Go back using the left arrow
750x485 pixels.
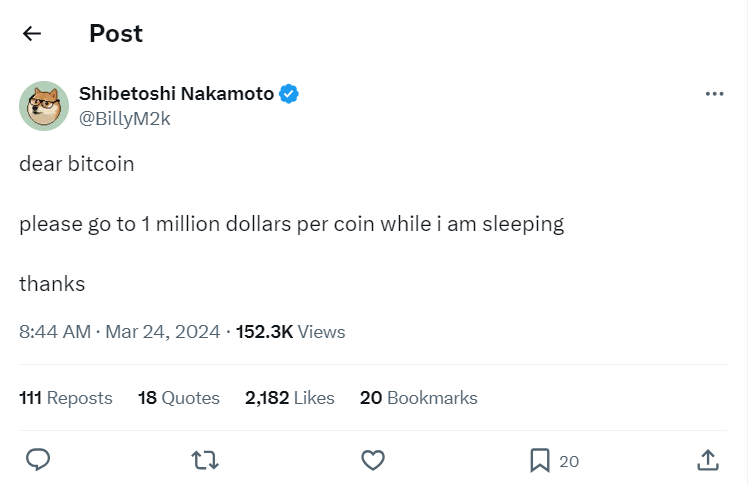point(32,33)
